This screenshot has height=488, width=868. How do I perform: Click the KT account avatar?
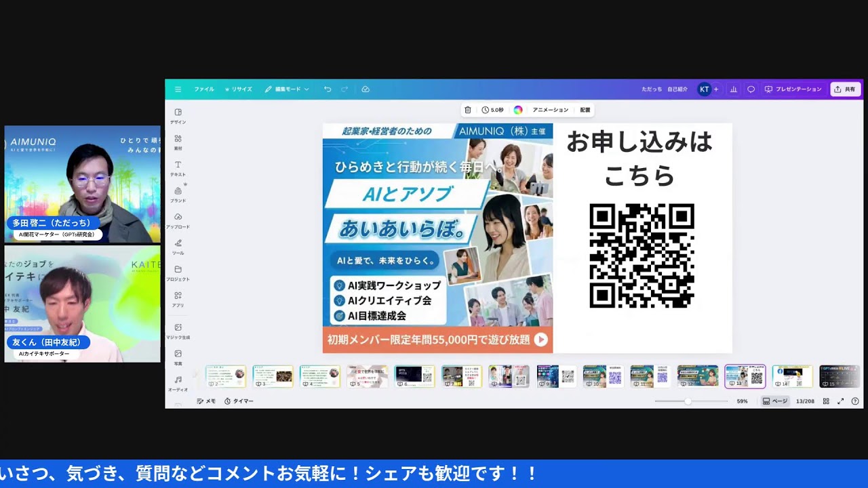(704, 89)
